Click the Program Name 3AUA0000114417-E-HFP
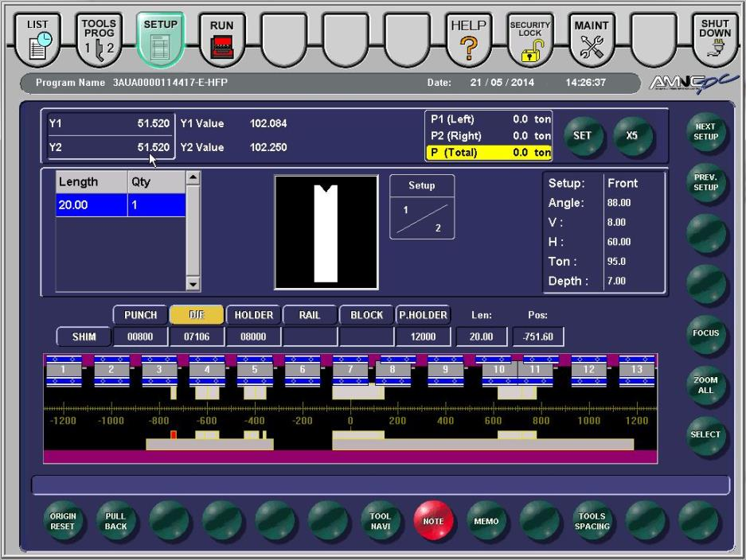 pos(170,83)
